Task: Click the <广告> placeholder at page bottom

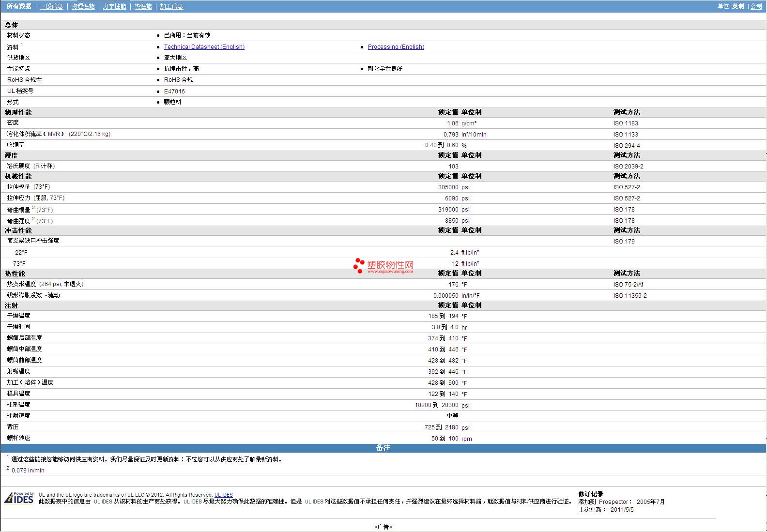Action: pyautogui.click(x=383, y=527)
